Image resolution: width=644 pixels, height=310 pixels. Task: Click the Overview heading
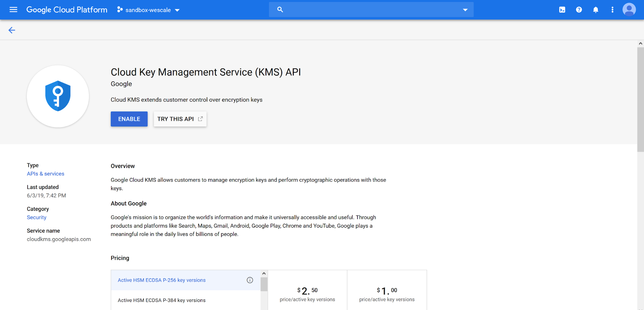click(123, 166)
